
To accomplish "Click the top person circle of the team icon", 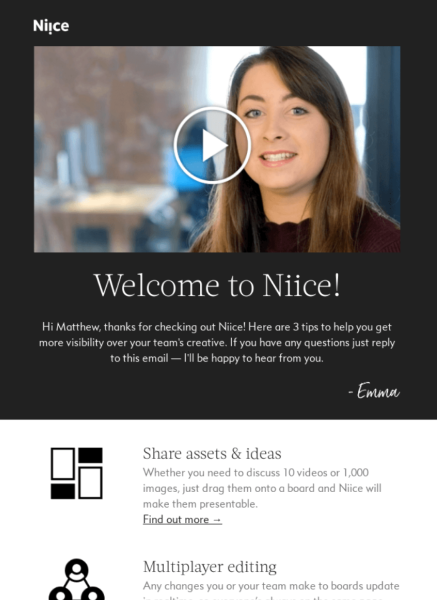I will (77, 571).
